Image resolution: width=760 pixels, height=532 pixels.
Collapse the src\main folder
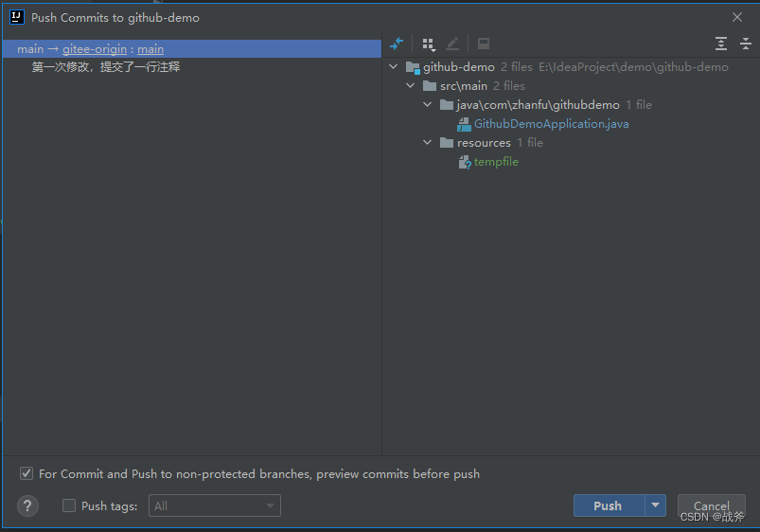411,86
